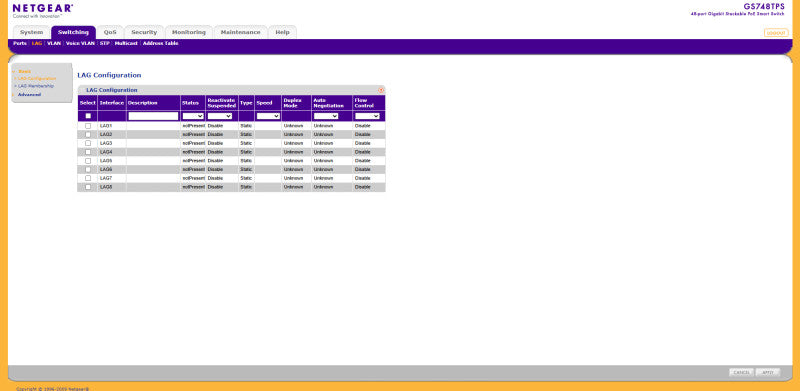
Task: Check the LAG2 row checkbox
Action: pos(88,134)
